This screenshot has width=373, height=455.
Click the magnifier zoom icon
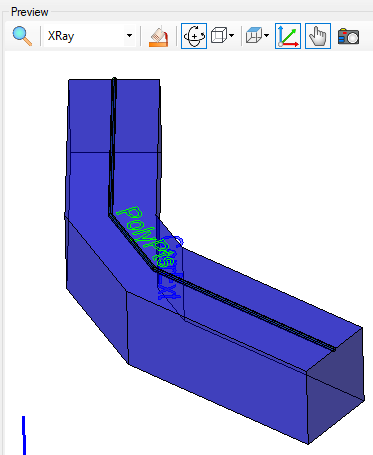(22, 36)
